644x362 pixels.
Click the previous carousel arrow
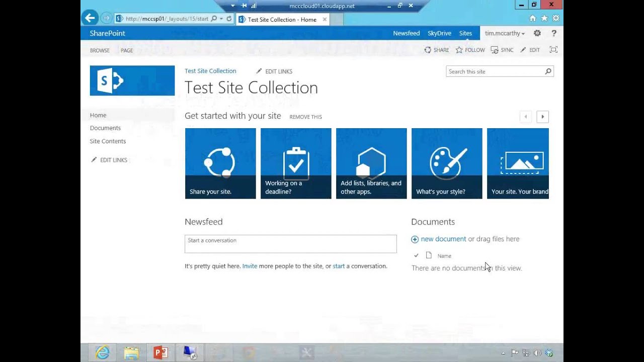tap(526, 117)
